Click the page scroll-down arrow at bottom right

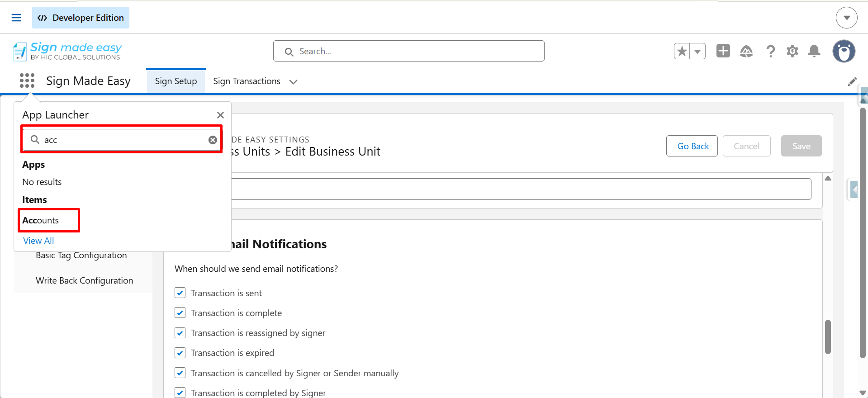pos(863,393)
